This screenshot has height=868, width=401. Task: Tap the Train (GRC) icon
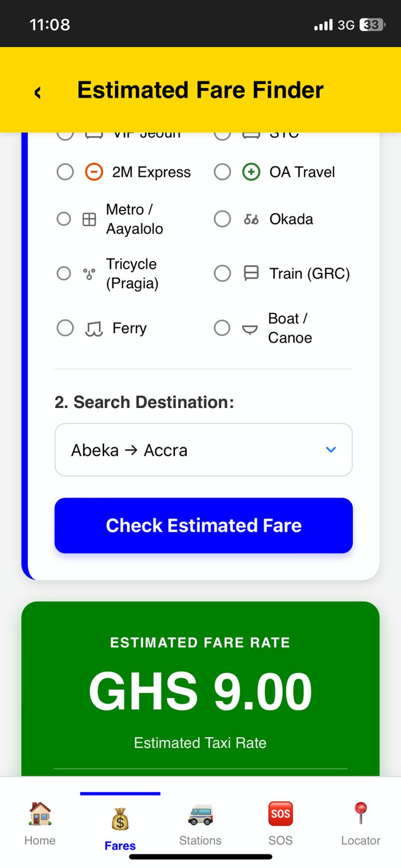[x=251, y=273]
